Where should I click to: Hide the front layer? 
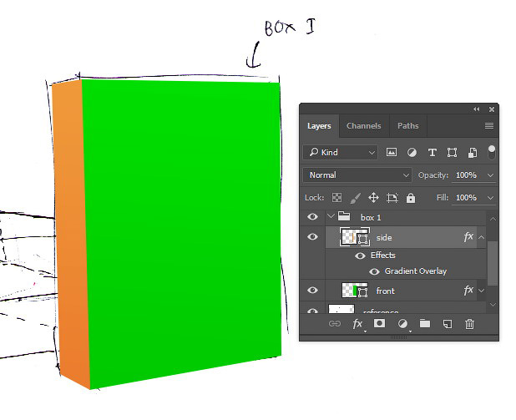point(312,290)
